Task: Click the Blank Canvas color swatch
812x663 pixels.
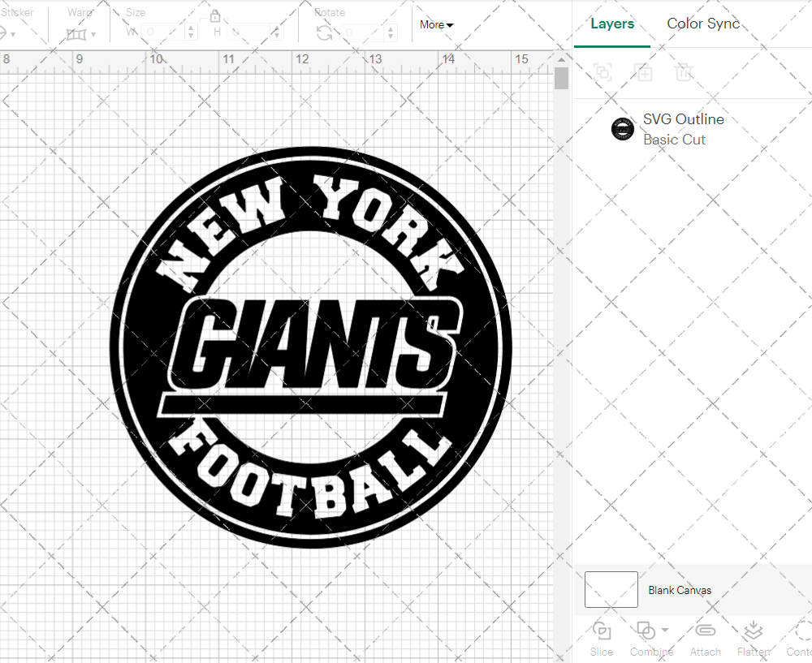Action: [611, 590]
